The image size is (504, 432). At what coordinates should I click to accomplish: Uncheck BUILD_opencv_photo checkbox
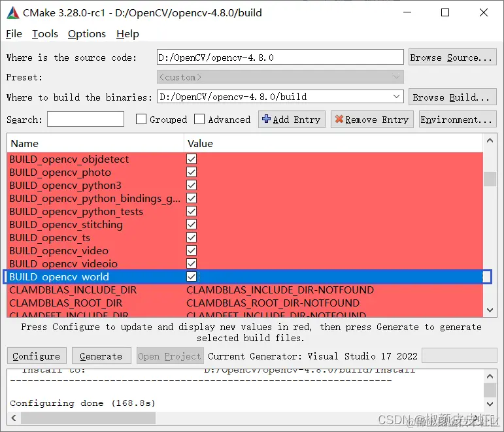tap(192, 173)
